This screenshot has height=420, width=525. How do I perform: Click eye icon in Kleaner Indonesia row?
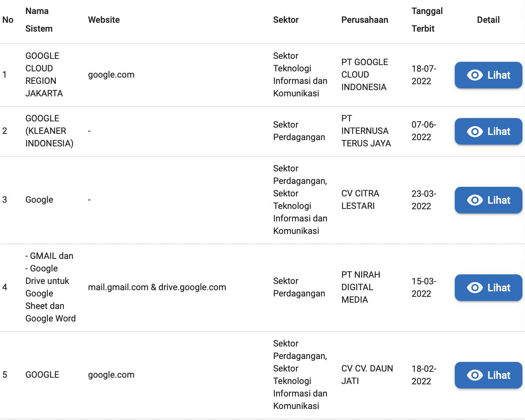[x=475, y=131]
